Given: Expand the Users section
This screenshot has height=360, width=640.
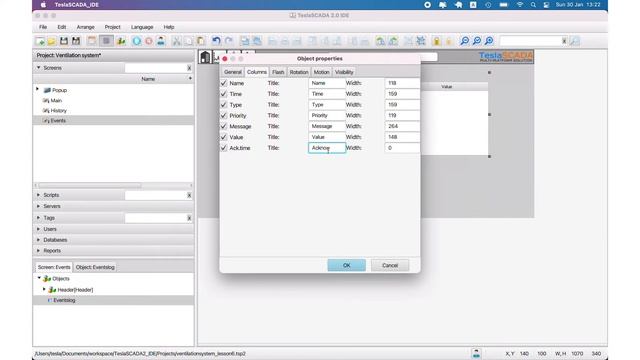Looking at the screenshot, I should coord(39,229).
